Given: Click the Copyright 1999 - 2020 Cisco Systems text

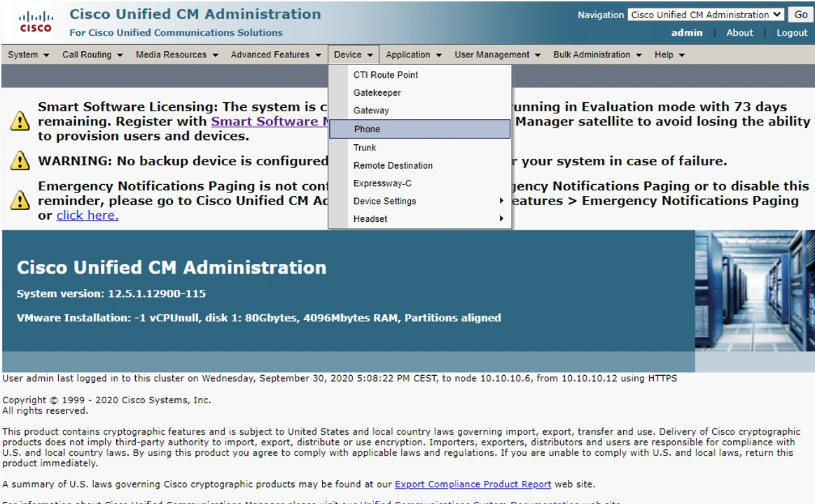Looking at the screenshot, I should [x=106, y=400].
